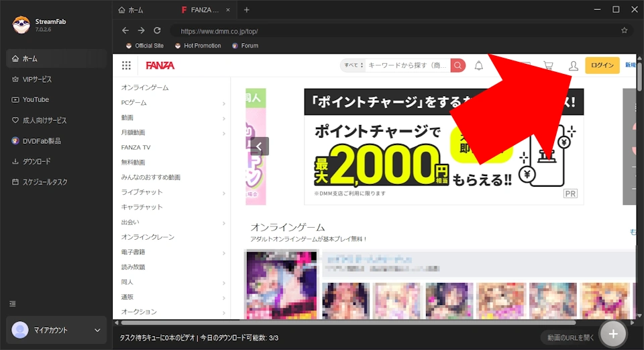This screenshot has width=644, height=350.
Task: Close the FANZA tab
Action: coord(228,10)
